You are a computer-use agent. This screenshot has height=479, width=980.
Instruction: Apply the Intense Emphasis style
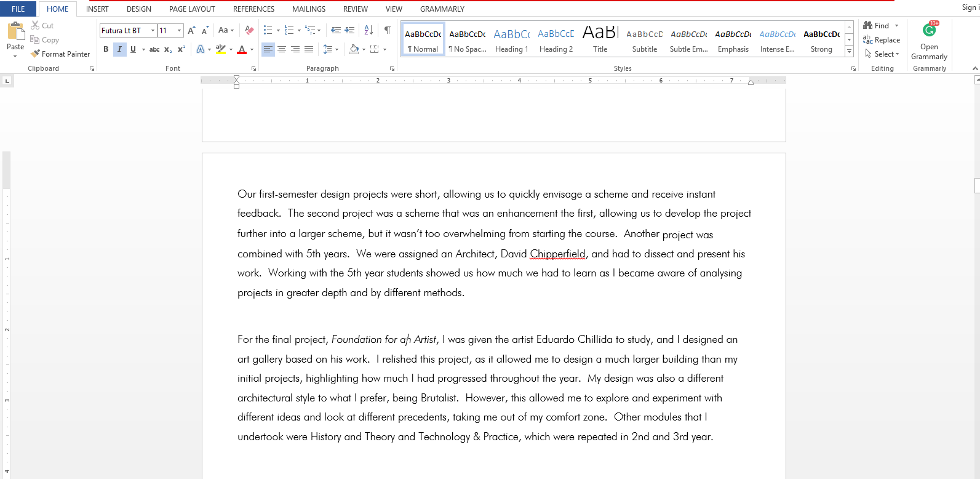(x=778, y=40)
